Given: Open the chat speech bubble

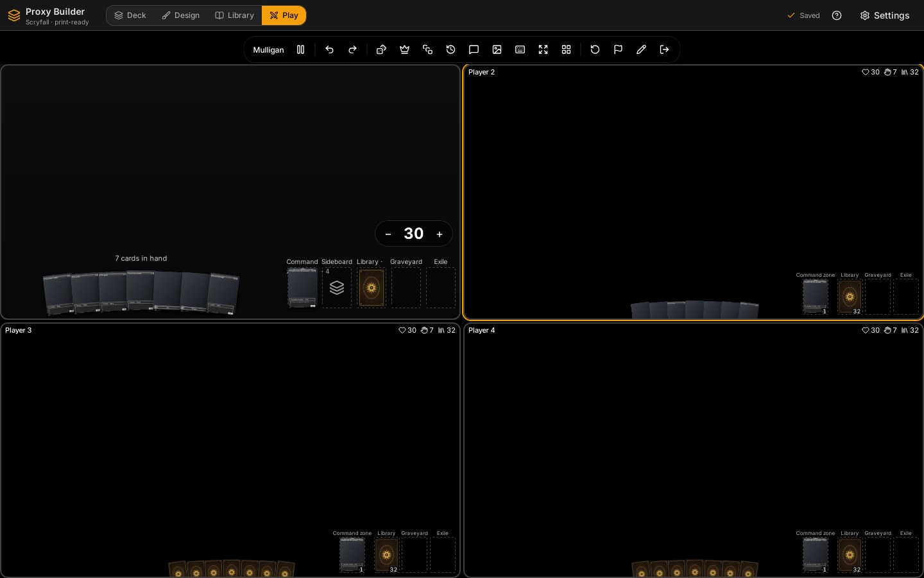Looking at the screenshot, I should point(474,49).
